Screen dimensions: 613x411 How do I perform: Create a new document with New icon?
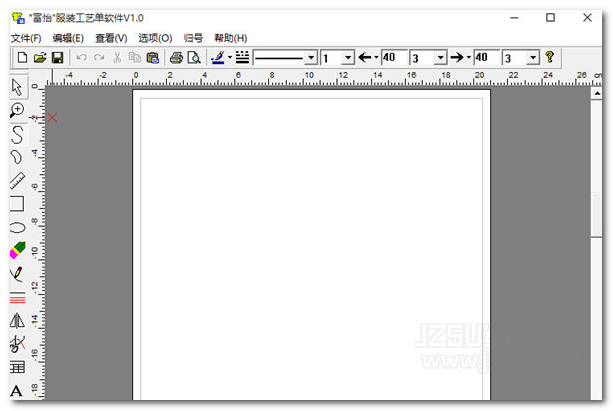(22, 58)
